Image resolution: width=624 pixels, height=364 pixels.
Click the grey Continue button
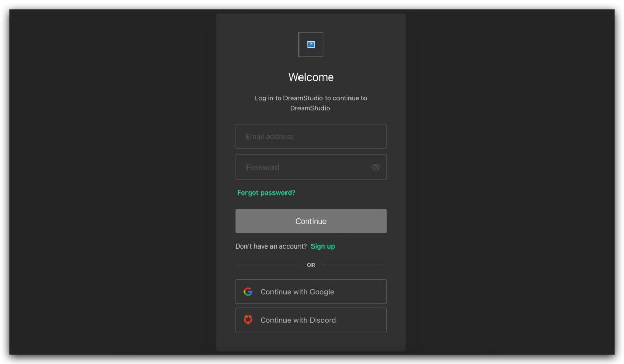(311, 221)
